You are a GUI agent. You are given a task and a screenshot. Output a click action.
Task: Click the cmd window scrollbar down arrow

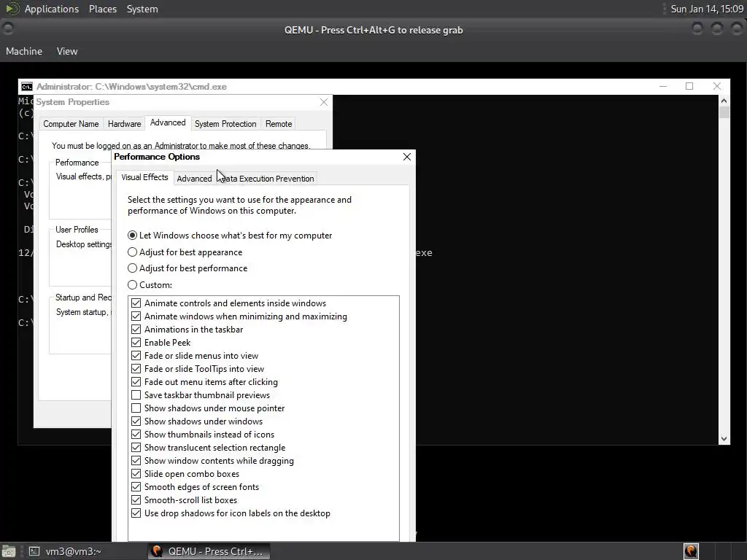pos(724,439)
